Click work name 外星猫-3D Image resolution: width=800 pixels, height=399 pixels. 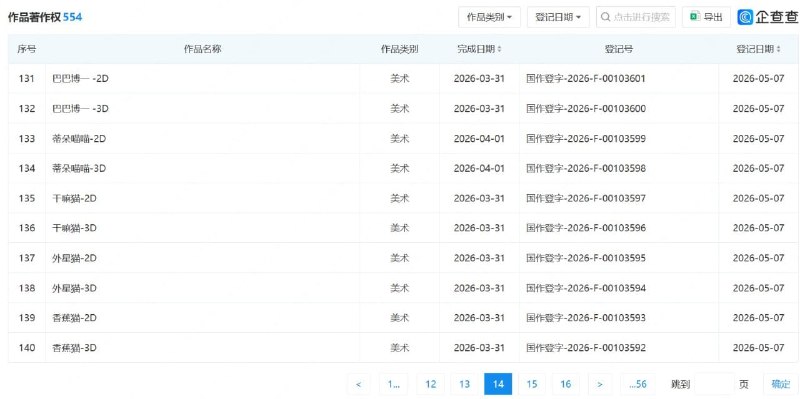[x=74, y=288]
